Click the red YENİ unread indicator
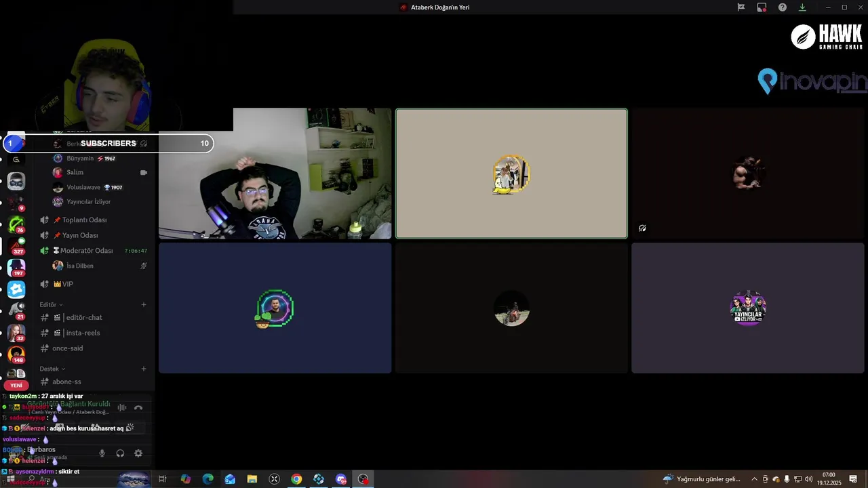 tap(16, 385)
